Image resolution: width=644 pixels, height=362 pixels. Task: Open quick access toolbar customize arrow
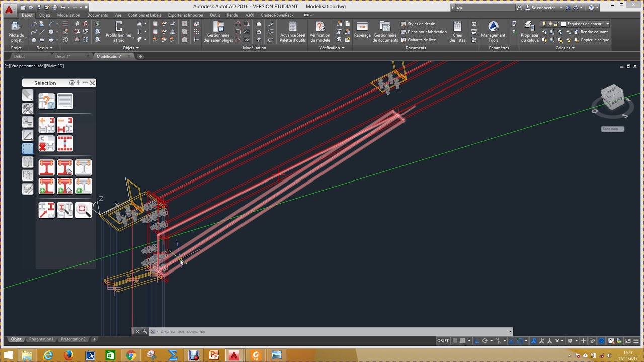(86, 8)
